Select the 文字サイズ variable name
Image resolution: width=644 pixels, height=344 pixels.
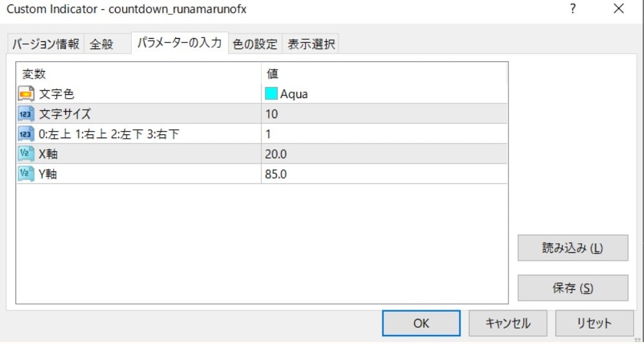(65, 114)
